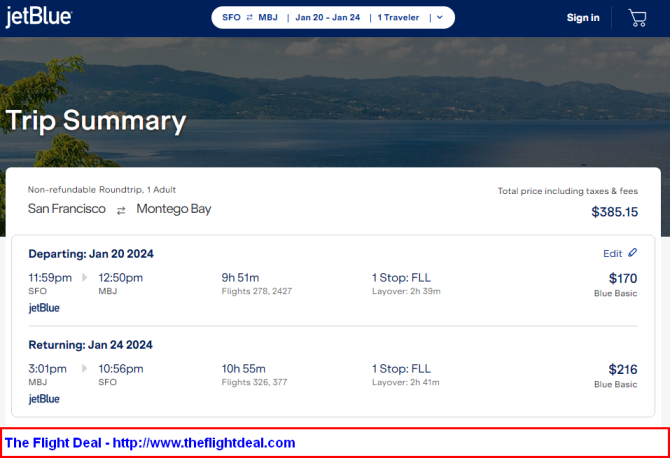Sign in to your account
The image size is (670, 458).
[x=583, y=18]
